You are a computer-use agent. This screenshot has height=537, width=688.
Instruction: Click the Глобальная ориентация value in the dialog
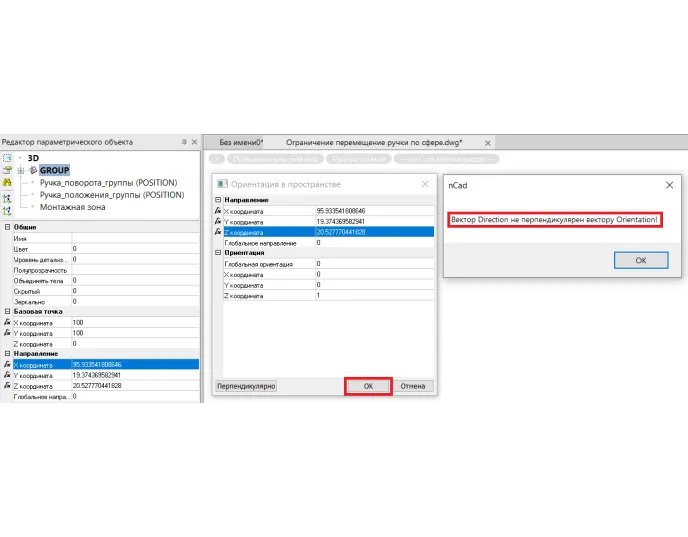(375, 264)
